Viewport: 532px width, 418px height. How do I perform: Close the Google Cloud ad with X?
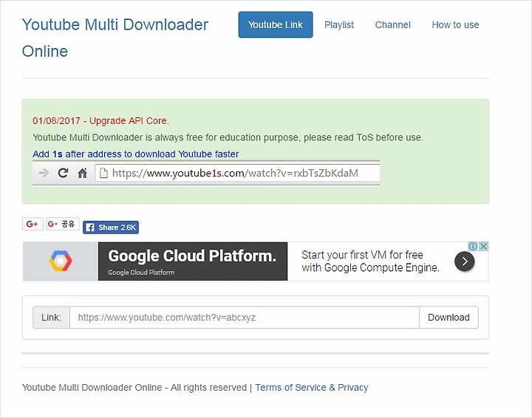484,246
